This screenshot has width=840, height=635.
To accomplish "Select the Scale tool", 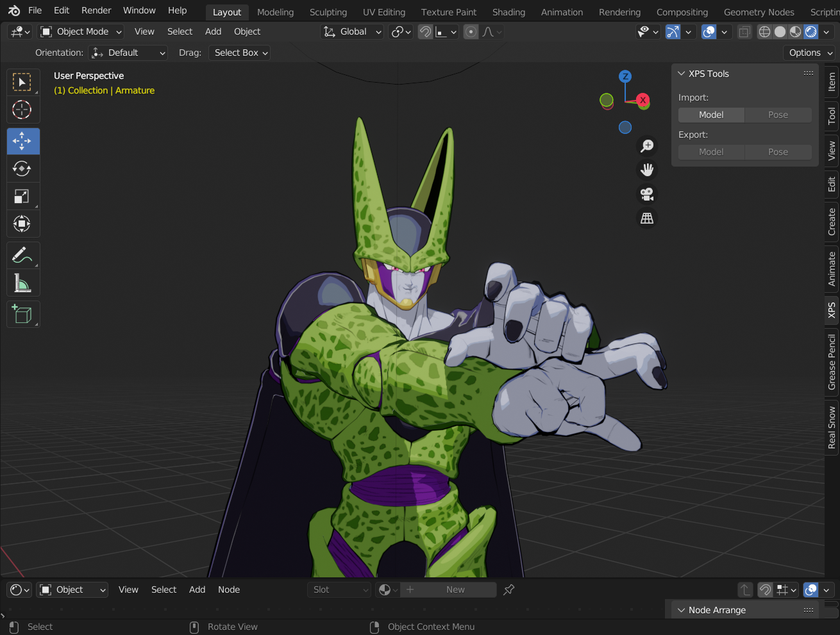I will (x=23, y=196).
